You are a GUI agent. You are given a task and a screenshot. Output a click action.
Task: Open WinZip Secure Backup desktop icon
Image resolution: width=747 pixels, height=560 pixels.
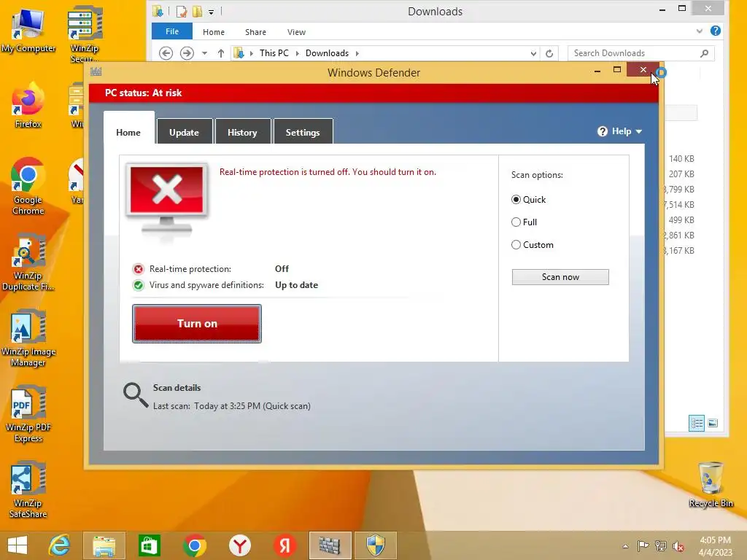coord(85,34)
